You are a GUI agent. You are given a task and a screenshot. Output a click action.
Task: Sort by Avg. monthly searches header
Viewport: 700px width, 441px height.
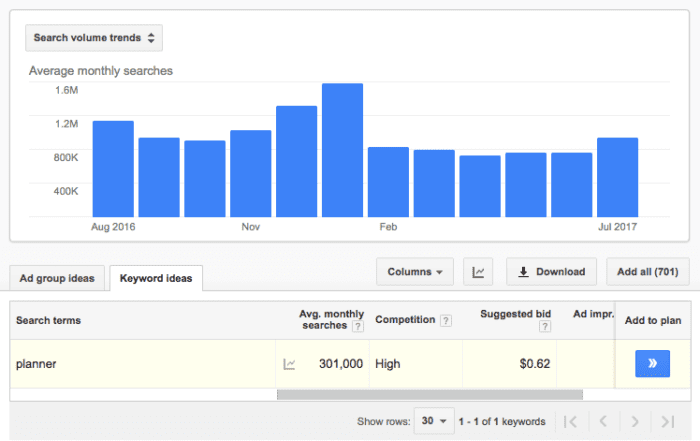click(x=331, y=320)
